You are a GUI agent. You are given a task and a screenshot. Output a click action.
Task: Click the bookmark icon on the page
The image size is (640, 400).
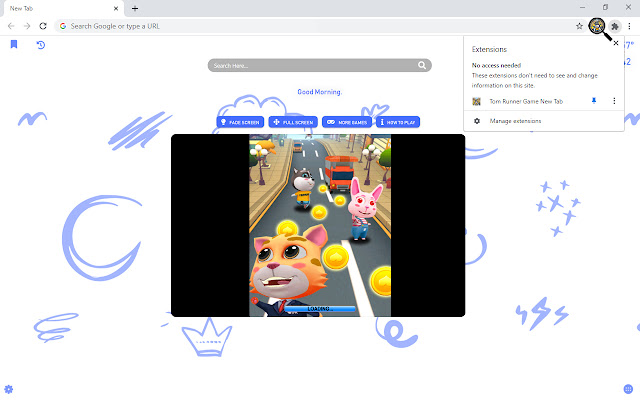[x=14, y=44]
